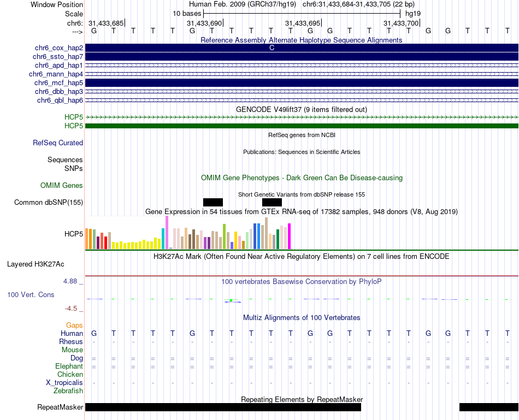519x420 pixels.
Task: Click the PhyloP -4.5 lower scale value
Action: tap(71, 309)
